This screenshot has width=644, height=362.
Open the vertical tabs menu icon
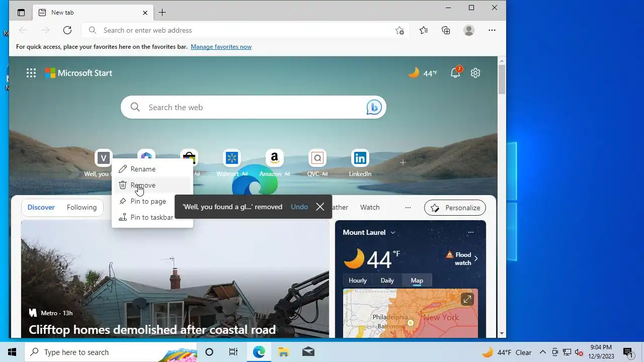click(21, 13)
